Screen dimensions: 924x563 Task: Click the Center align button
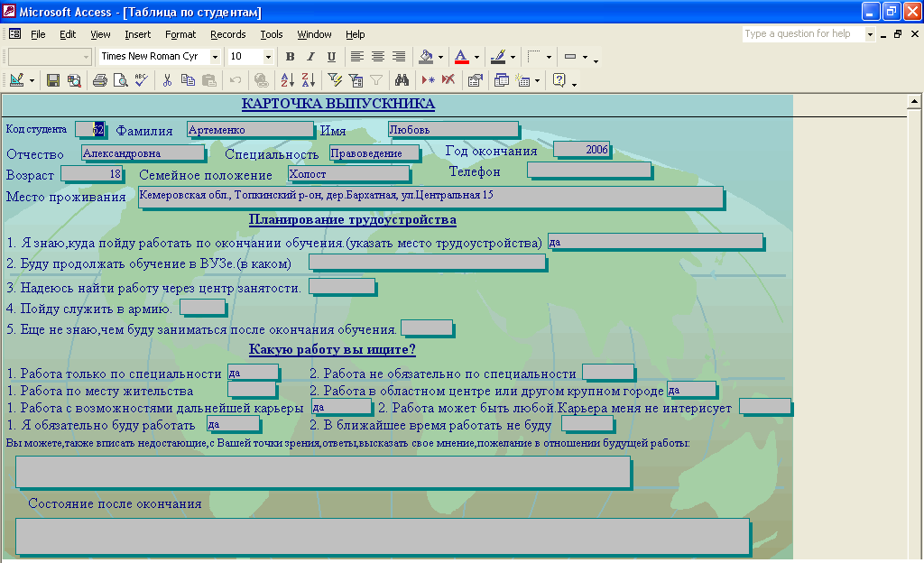click(x=378, y=57)
